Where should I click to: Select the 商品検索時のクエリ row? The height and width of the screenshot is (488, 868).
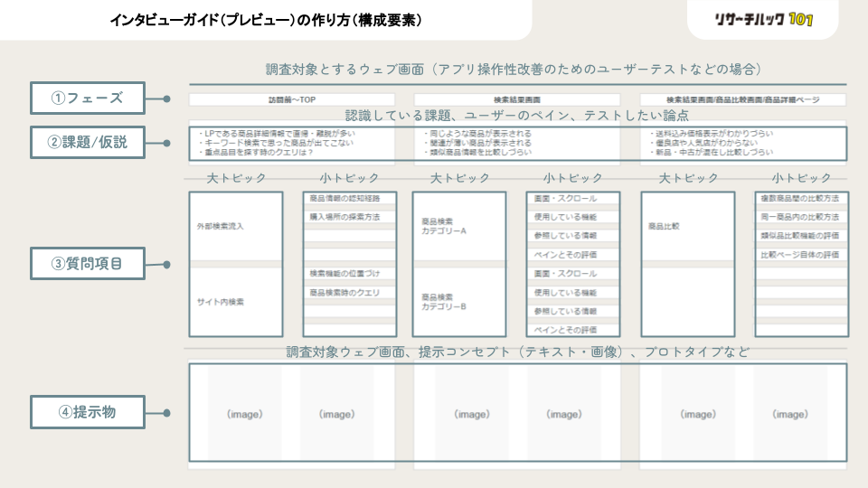click(x=350, y=293)
